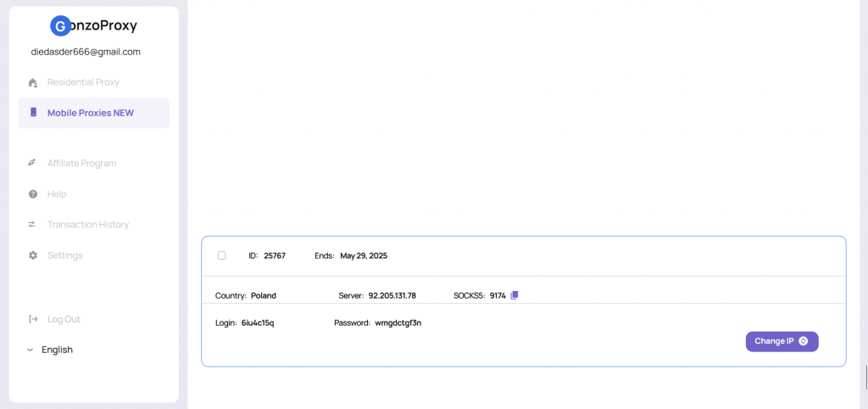Click the Change IP button label
This screenshot has height=409, width=868.
click(775, 341)
